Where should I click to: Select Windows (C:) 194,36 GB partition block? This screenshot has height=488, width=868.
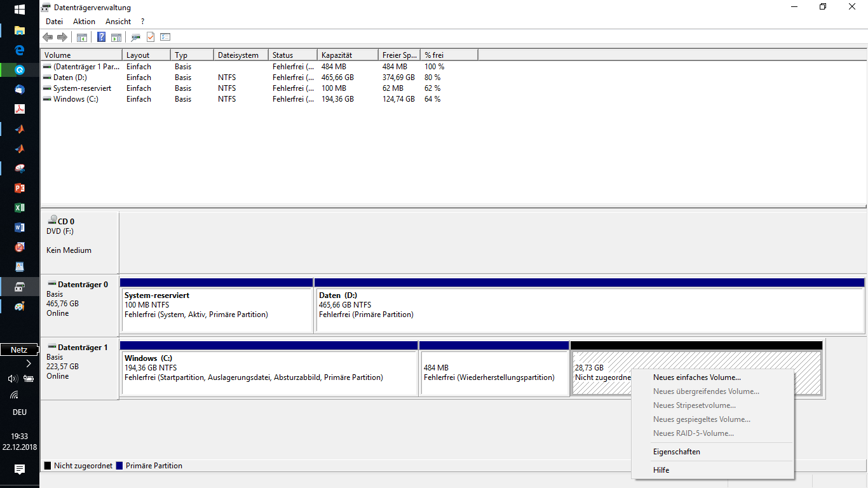[x=269, y=368]
